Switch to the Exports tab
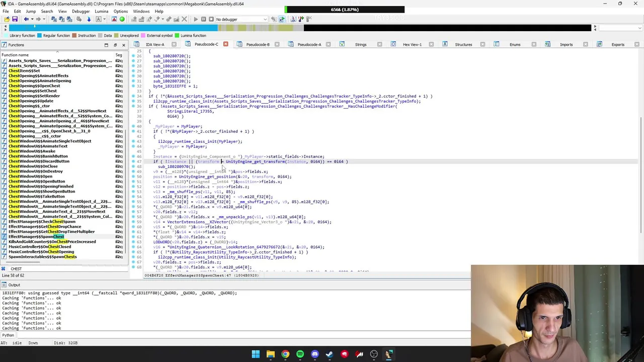The height and width of the screenshot is (362, 644). (x=617, y=44)
